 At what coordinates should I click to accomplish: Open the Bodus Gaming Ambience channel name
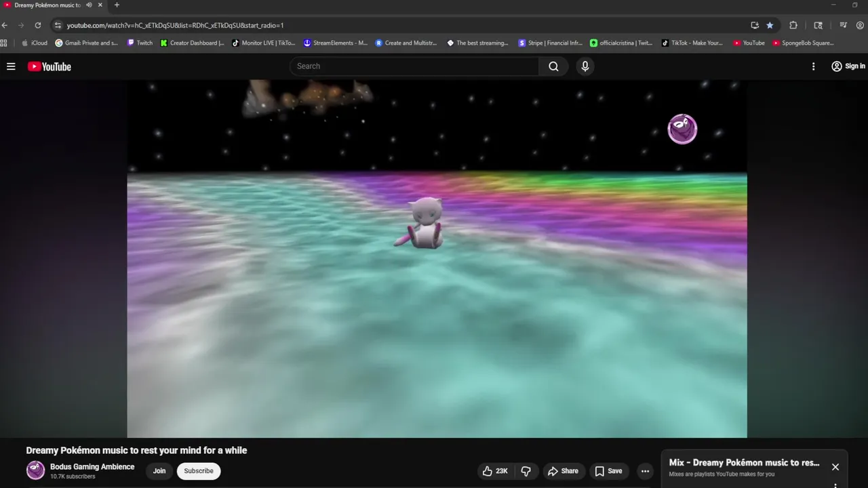pyautogui.click(x=92, y=466)
